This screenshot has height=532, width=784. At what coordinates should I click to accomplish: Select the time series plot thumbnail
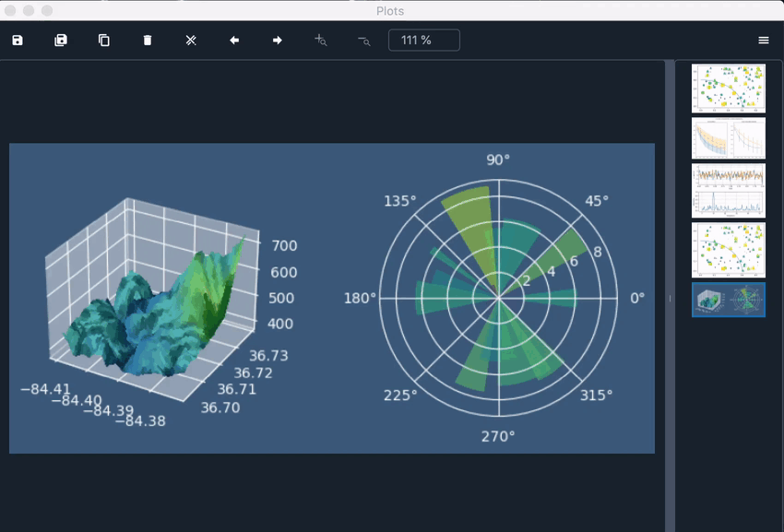(729, 191)
